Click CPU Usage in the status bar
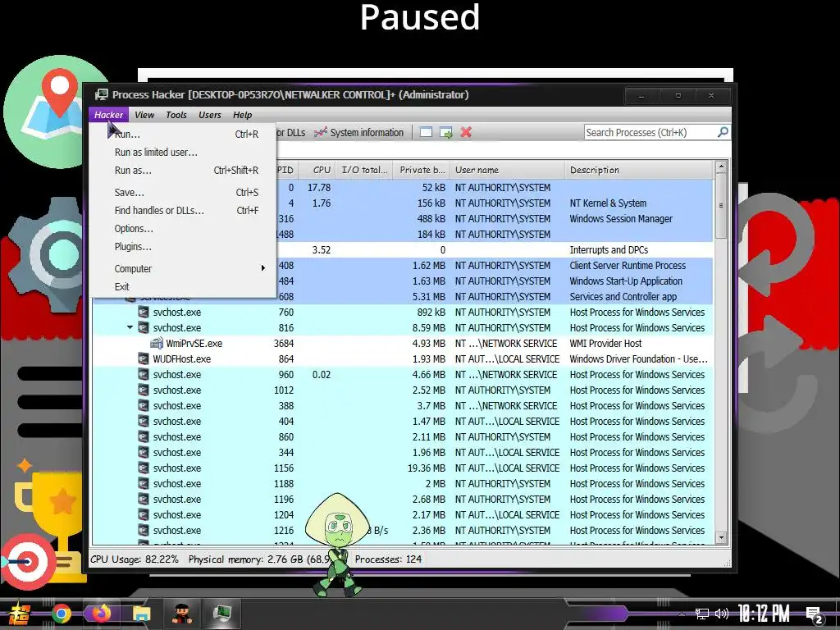Viewport: 840px width, 630px height. (135, 559)
